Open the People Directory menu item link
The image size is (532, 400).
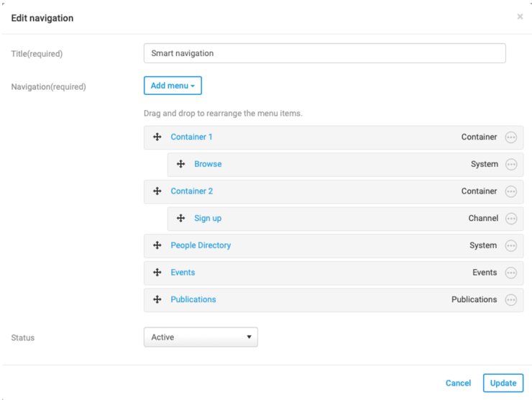tap(201, 245)
